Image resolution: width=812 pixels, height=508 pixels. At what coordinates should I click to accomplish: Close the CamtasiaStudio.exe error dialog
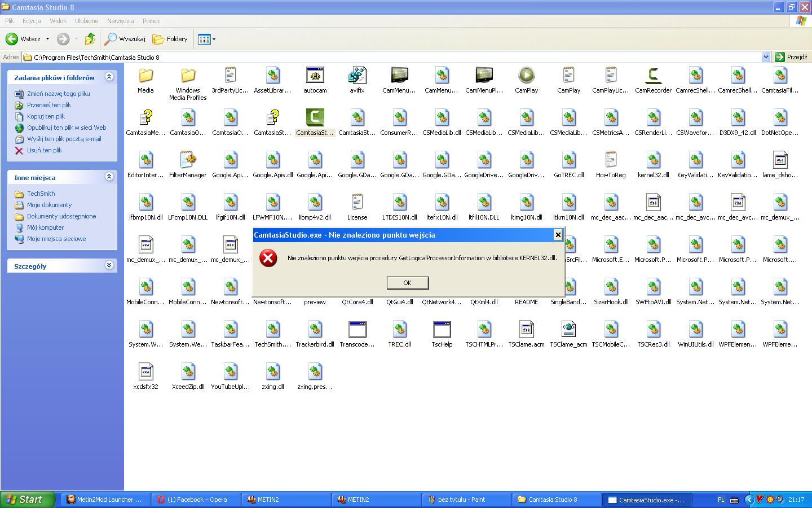[x=558, y=235]
